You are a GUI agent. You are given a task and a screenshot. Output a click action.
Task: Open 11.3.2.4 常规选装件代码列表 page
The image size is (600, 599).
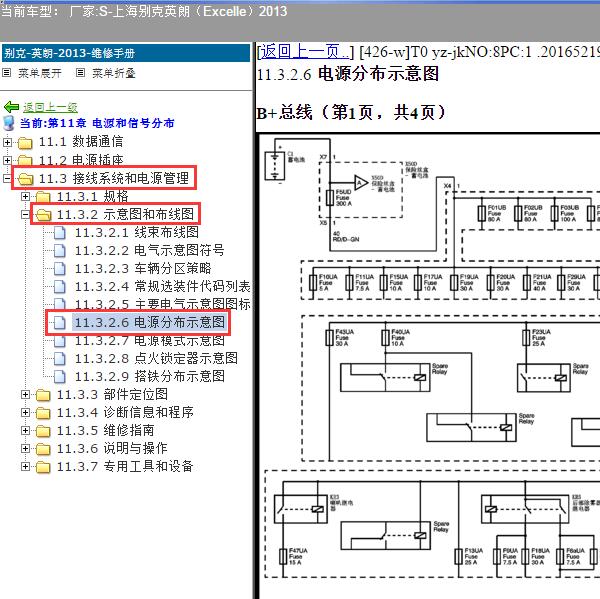point(163,286)
